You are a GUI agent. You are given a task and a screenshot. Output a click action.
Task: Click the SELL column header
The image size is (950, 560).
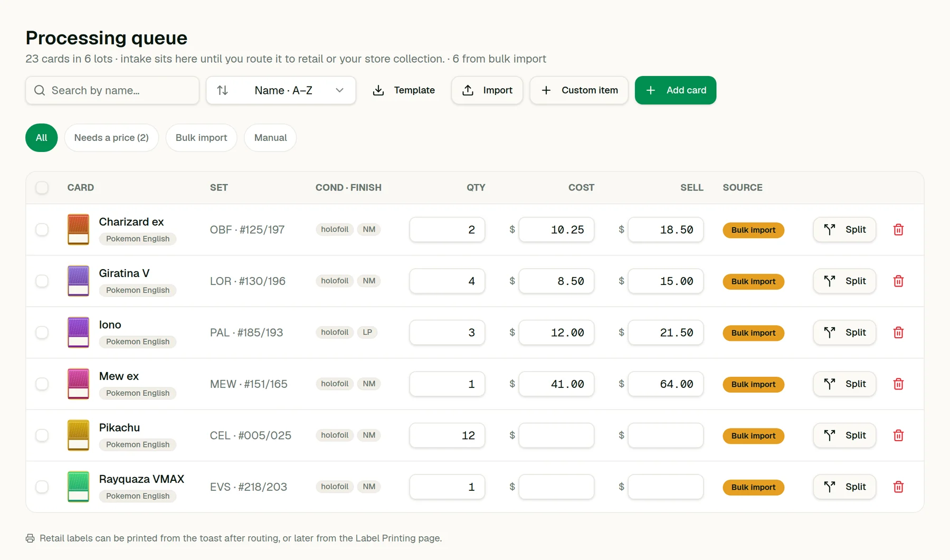[691, 187]
